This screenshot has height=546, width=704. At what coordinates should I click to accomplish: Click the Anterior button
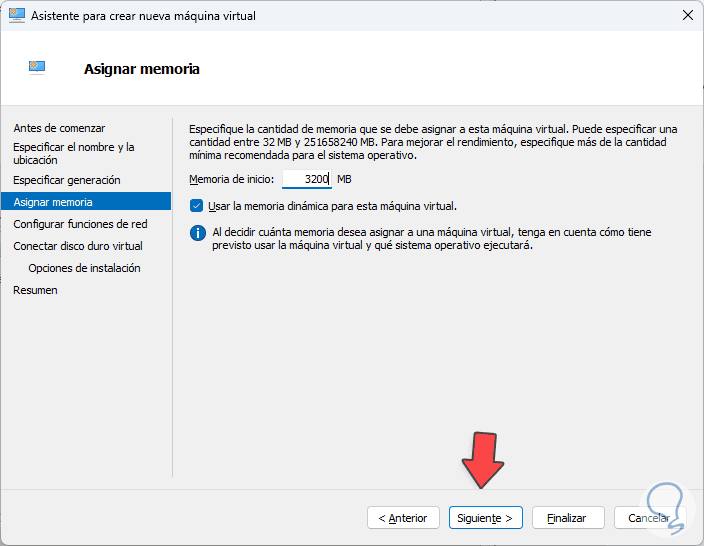pyautogui.click(x=403, y=518)
